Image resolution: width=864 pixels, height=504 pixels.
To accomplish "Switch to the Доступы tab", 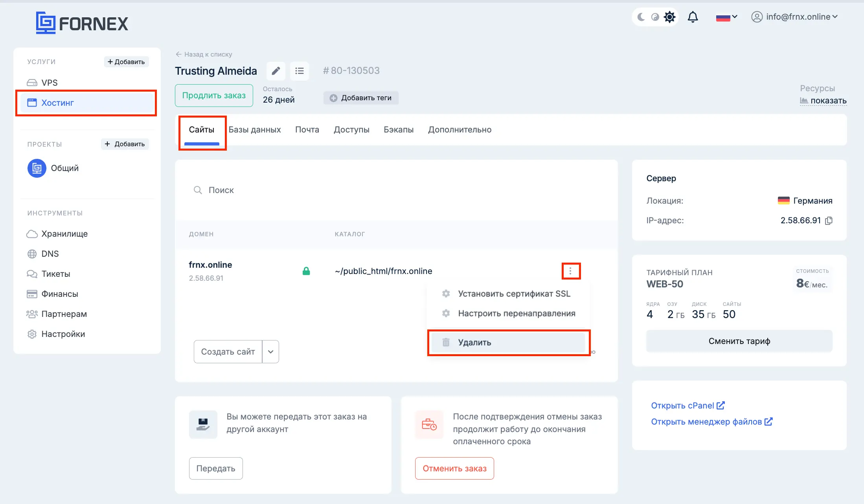I will coord(351,130).
